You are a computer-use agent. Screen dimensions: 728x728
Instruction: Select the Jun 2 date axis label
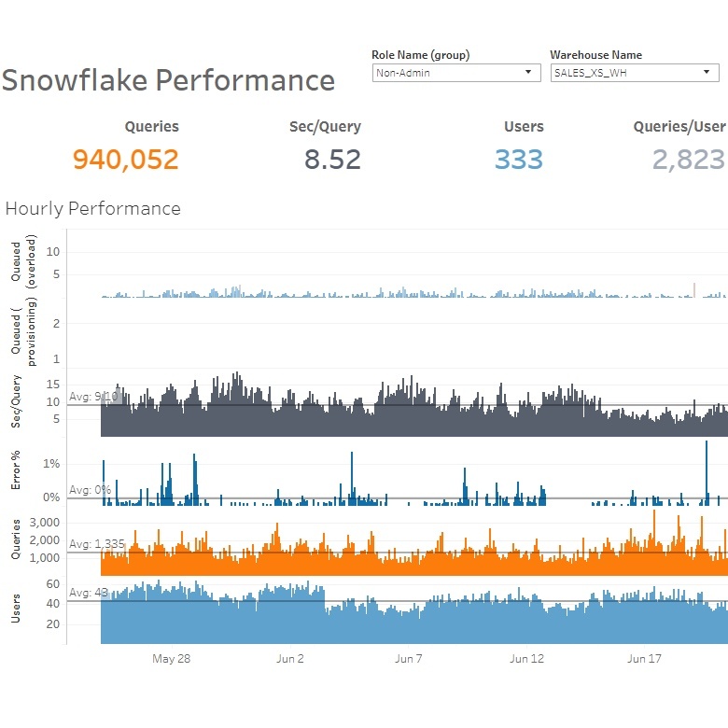click(x=290, y=659)
